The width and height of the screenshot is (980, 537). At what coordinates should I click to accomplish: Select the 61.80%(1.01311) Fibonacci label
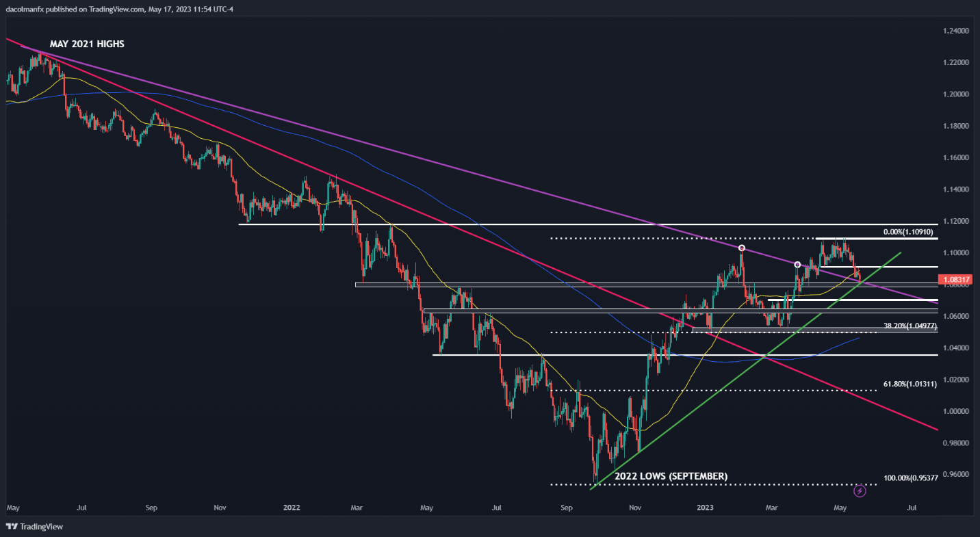[910, 384]
